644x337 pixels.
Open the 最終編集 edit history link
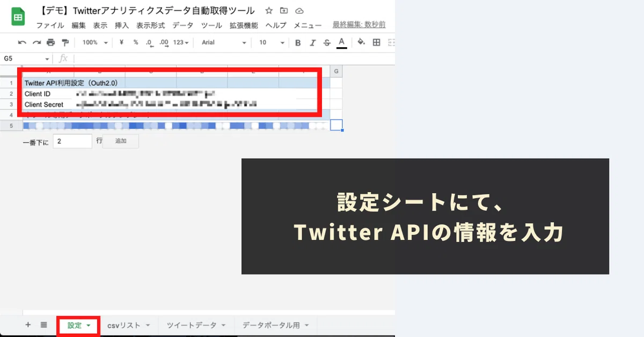(x=358, y=25)
